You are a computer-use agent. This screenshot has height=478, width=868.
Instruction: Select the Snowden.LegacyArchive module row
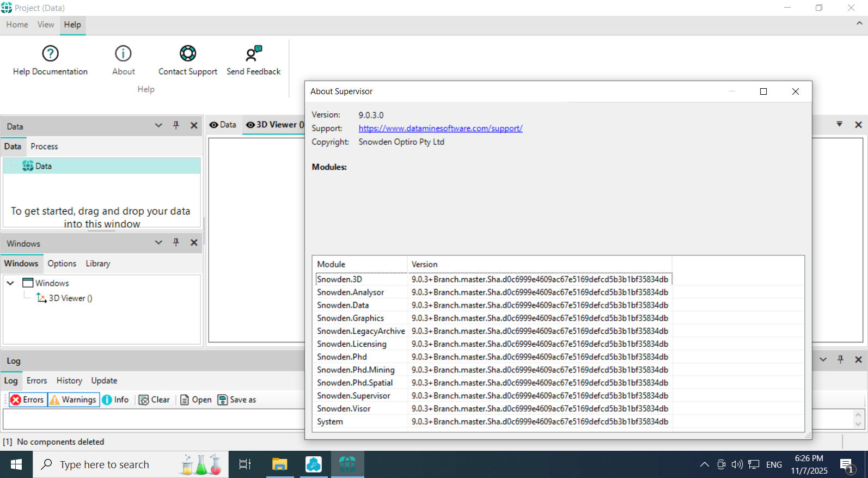coord(494,331)
